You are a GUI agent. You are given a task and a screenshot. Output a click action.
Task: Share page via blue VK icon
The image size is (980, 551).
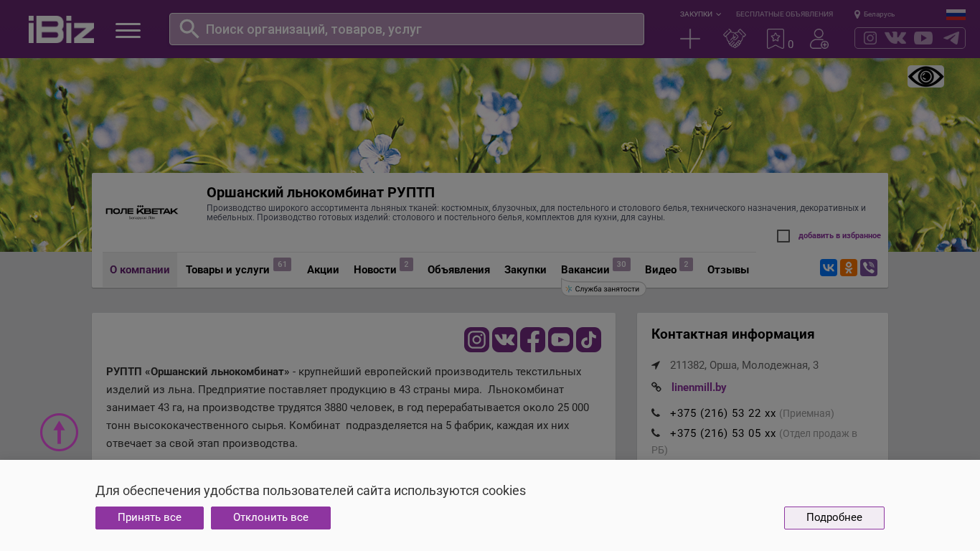[829, 268]
